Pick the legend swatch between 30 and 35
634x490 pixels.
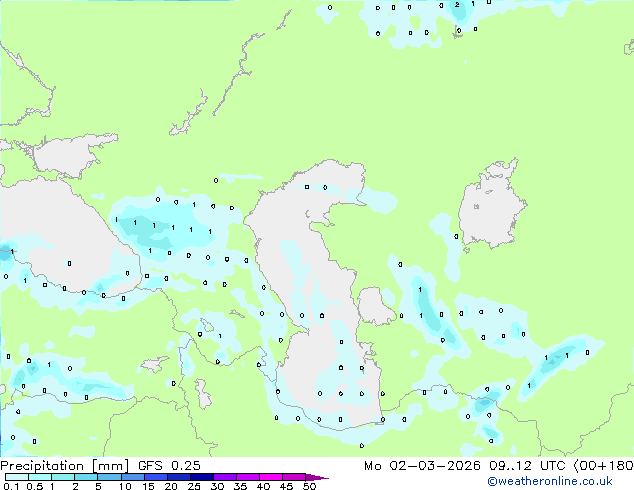224,477
